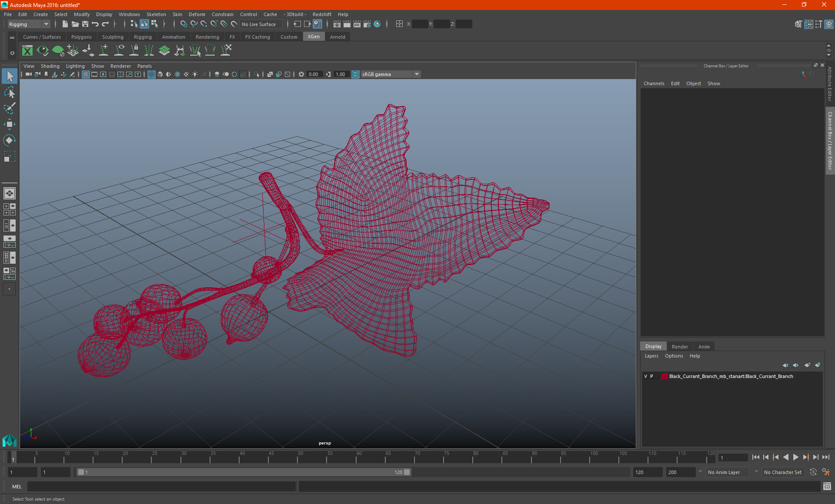Open Render Settings clapperboard icon
This screenshot has height=504, width=835.
pos(367,24)
